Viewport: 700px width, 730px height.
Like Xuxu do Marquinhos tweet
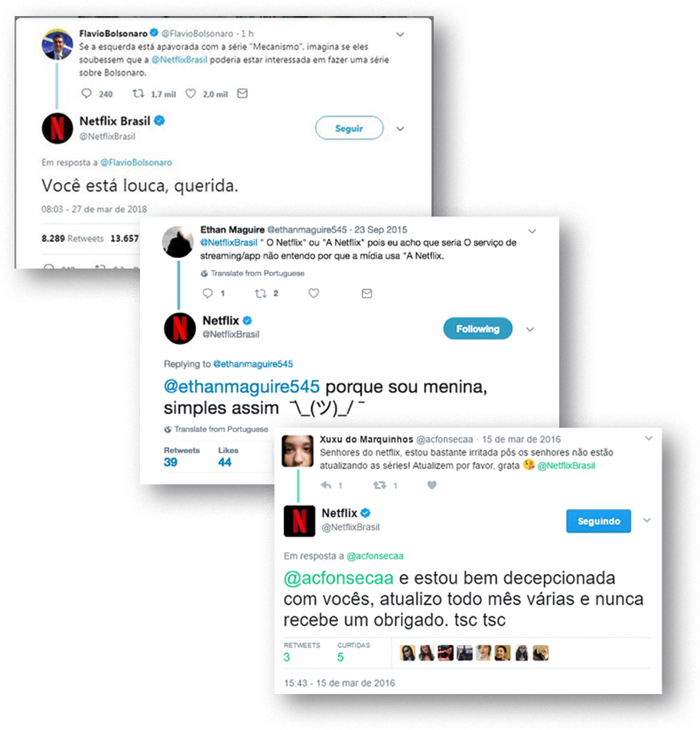coord(432,485)
